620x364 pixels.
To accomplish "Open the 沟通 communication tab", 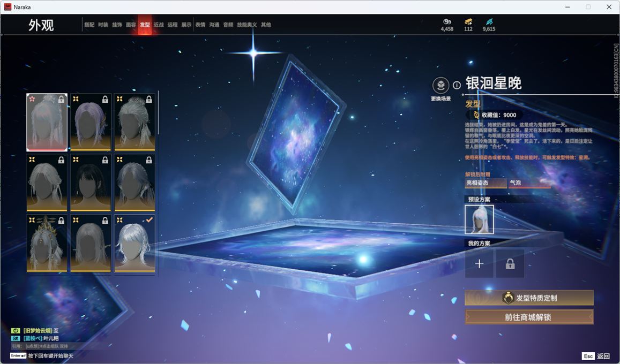I will tap(214, 25).
